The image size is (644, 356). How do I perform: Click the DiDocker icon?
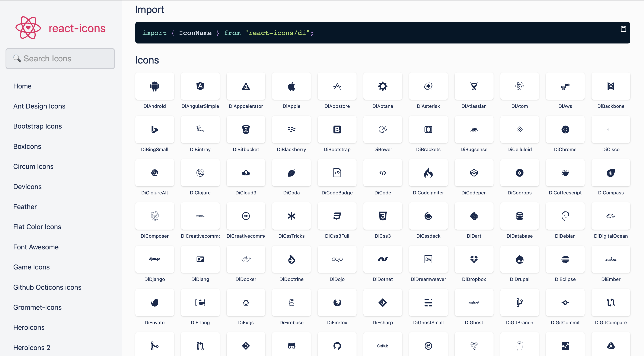[246, 259]
